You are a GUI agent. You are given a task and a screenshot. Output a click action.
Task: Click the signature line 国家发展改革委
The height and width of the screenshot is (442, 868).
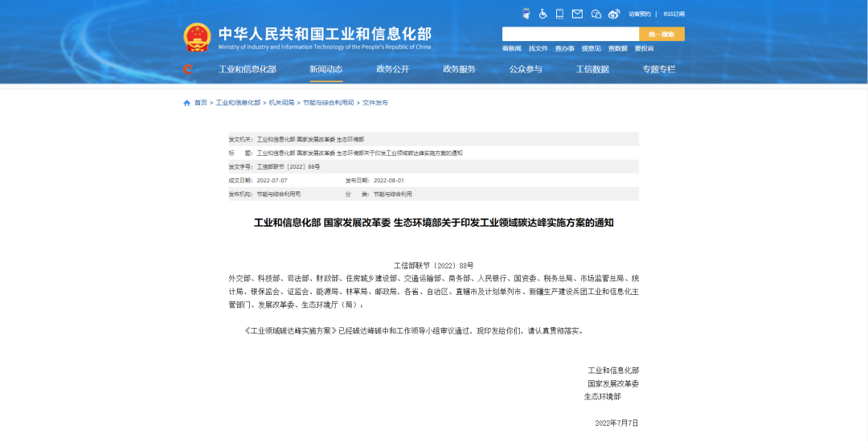613,384
